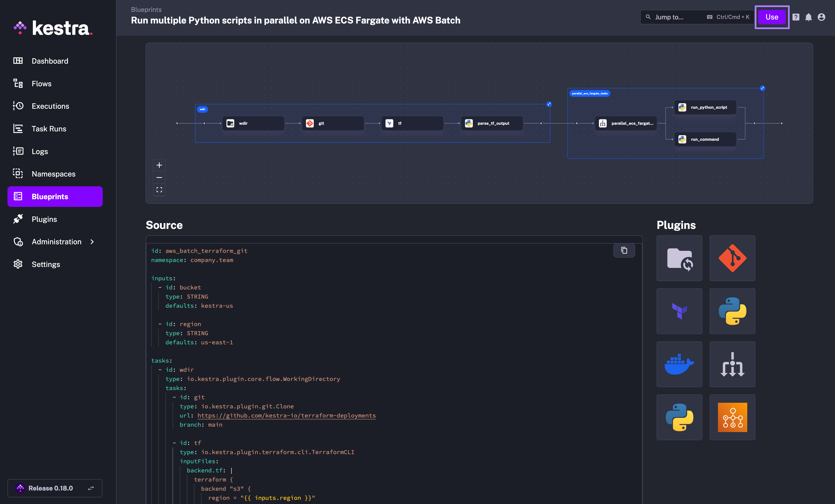
Task: Click the run_python_script task node
Action: coord(705,107)
